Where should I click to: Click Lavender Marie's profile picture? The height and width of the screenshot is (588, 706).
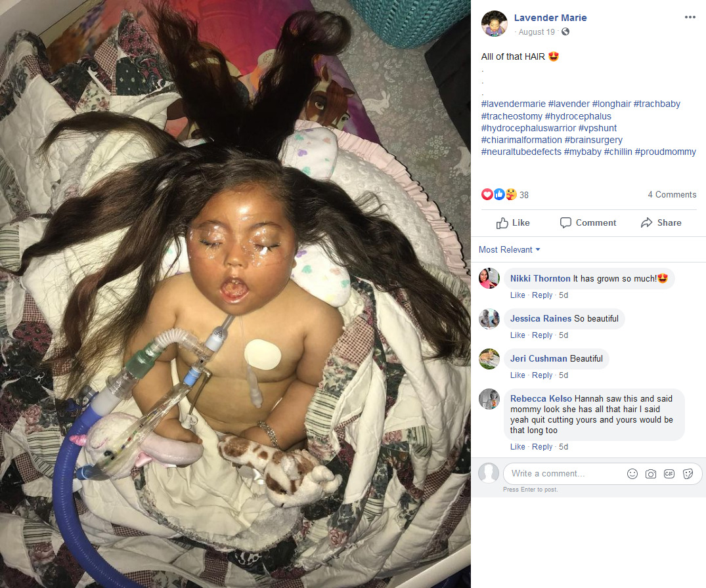495,24
